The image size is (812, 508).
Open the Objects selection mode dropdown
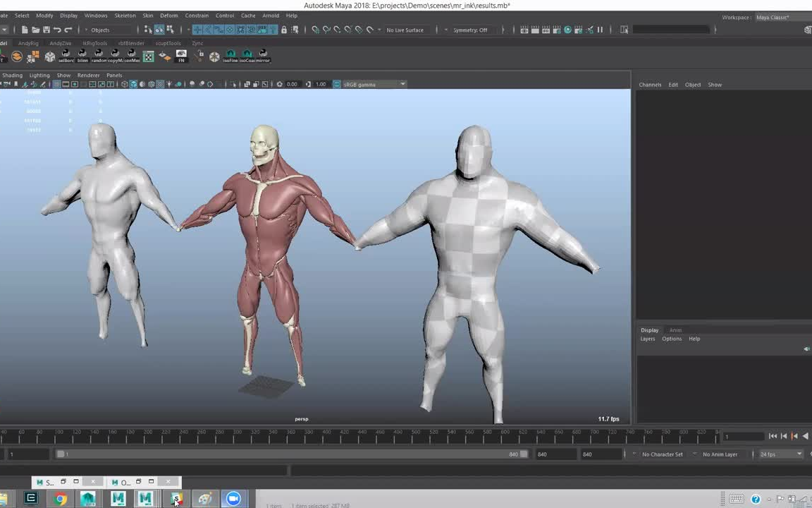[100, 30]
